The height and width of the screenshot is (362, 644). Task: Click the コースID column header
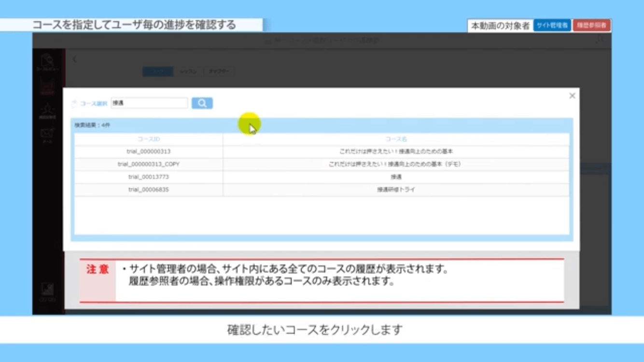point(149,139)
